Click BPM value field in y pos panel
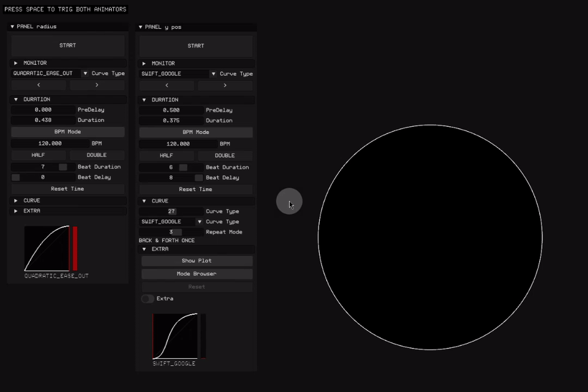 pos(178,144)
